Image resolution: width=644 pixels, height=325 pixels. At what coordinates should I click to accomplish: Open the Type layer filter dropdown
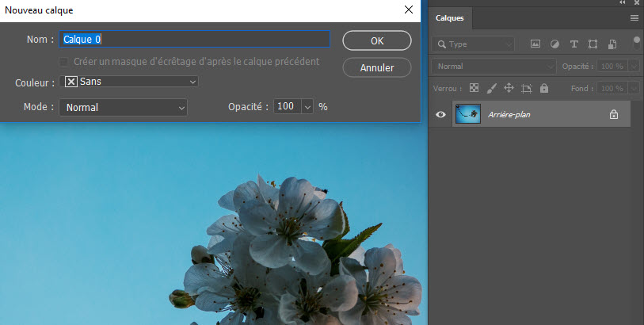pyautogui.click(x=473, y=44)
